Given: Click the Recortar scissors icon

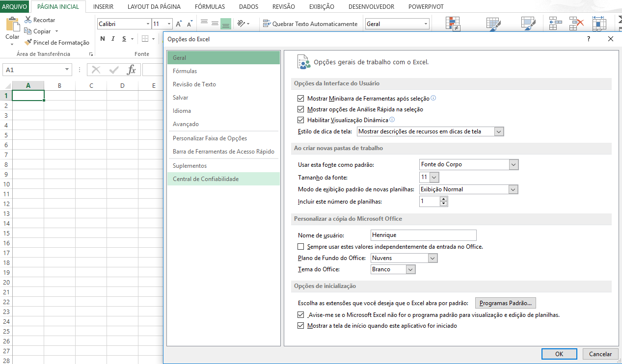Looking at the screenshot, I should coord(28,20).
